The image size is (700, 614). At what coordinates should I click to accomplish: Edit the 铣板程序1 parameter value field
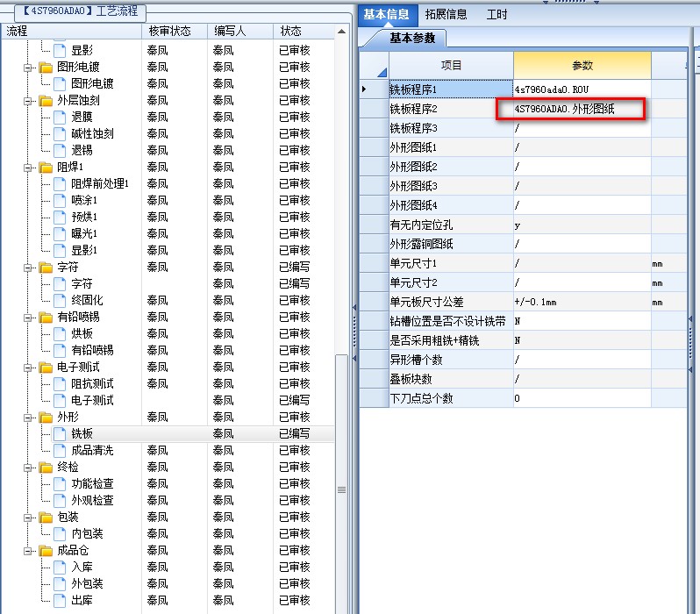point(582,89)
